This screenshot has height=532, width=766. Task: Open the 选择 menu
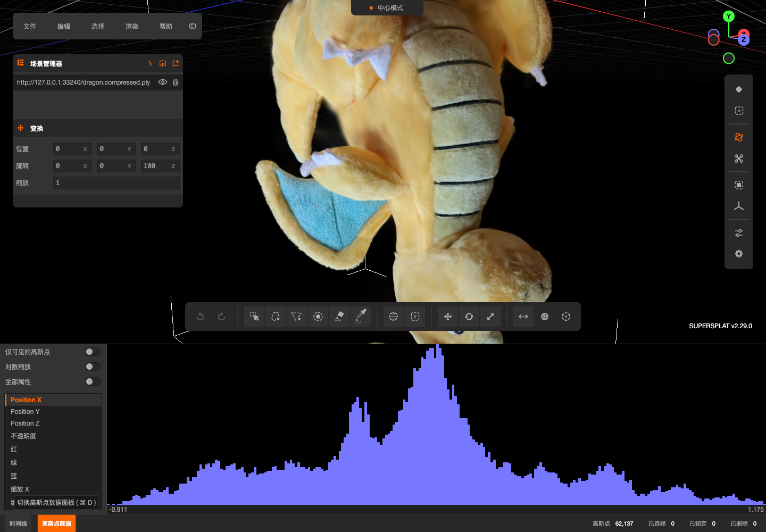pyautogui.click(x=98, y=26)
